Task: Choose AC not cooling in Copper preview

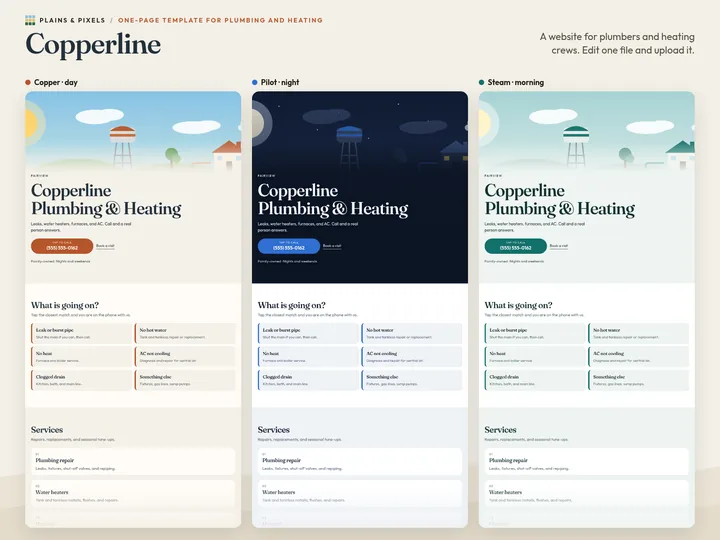Action: [185, 357]
